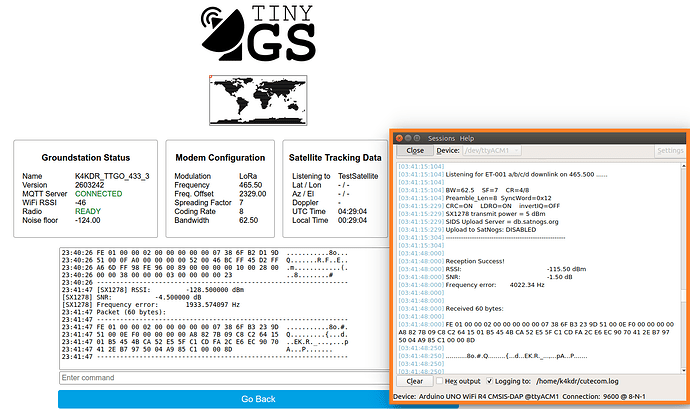The width and height of the screenshot is (690, 409).
Task: Select the version number 2603242
Action: pos(89,185)
